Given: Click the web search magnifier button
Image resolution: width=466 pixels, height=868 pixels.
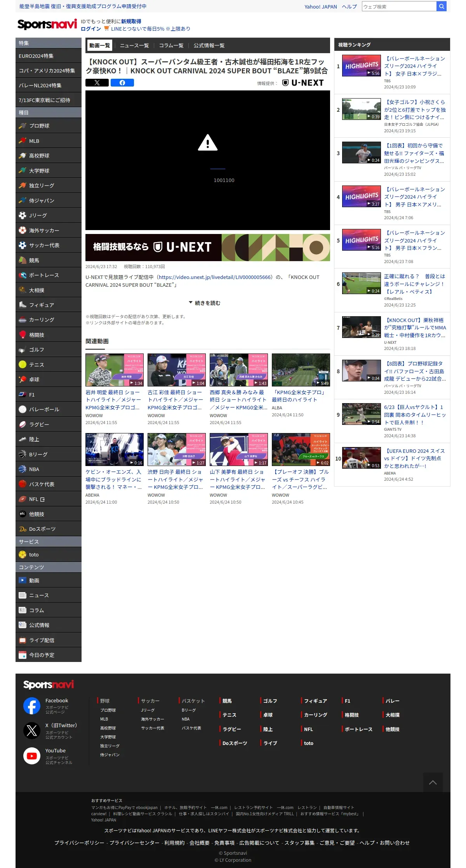Looking at the screenshot, I should 442,6.
